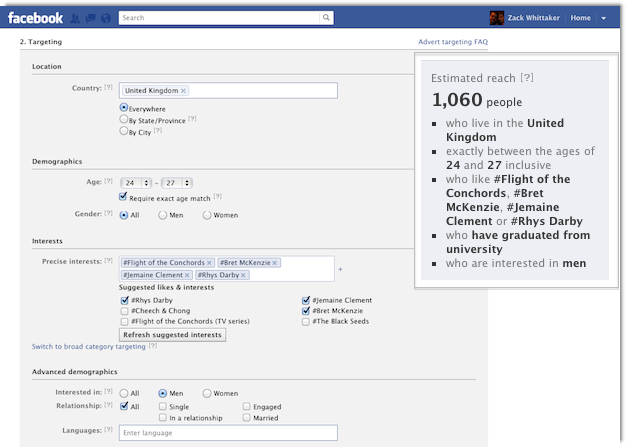Image resolution: width=626 pixels, height=447 pixels.
Task: Check #Cheech & Chong suggested interest
Action: (x=125, y=311)
